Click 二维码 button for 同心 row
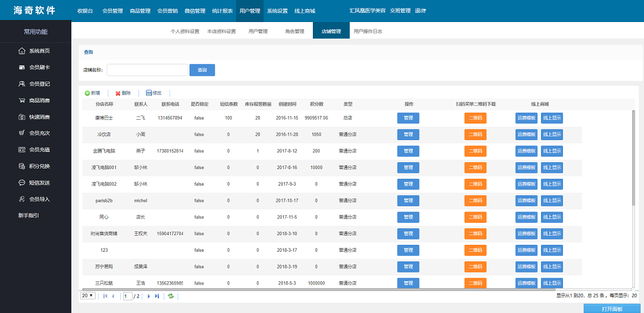The width and height of the screenshot is (644, 313). [x=475, y=217]
